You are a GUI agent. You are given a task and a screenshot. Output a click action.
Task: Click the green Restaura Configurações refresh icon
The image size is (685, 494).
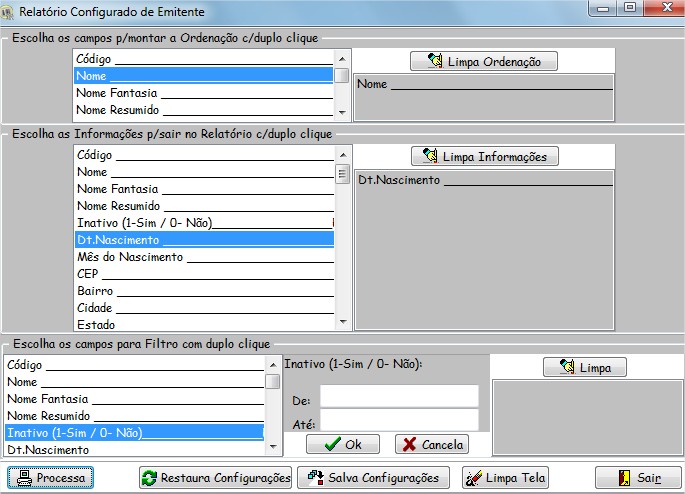[149, 478]
